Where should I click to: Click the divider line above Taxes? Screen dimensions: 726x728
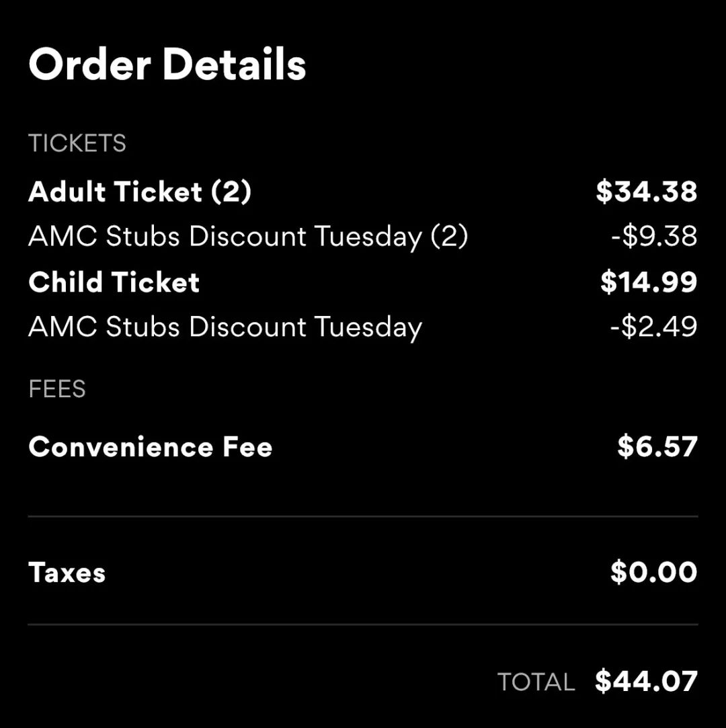point(363,516)
